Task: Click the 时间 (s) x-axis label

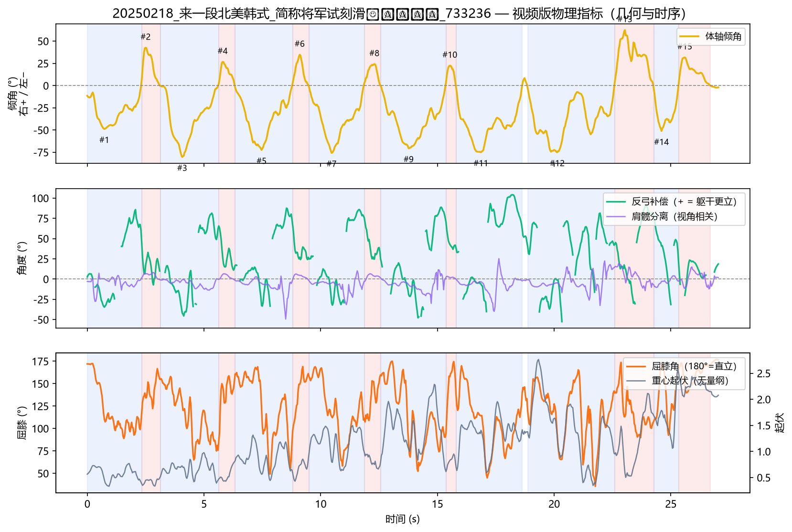Action: pos(403,519)
